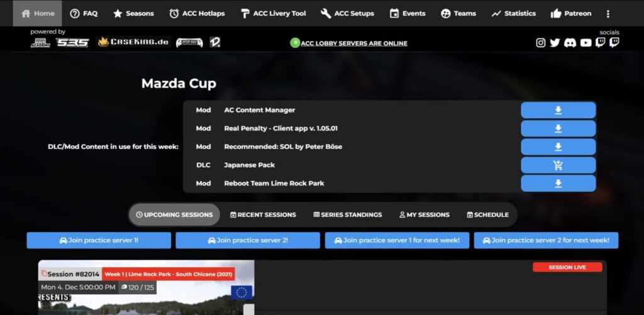Download the Real Penalty client app

click(558, 128)
